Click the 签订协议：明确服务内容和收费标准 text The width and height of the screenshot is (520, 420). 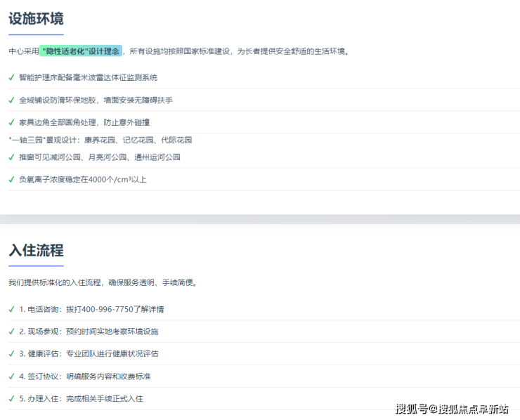pos(84,376)
